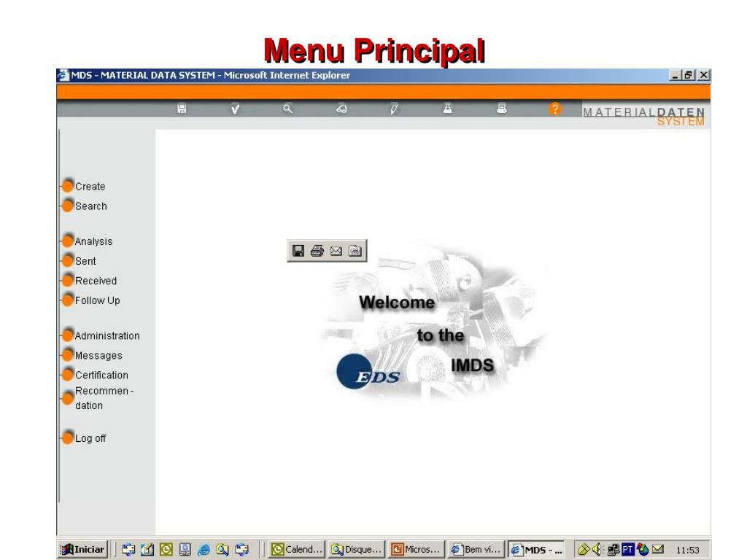This screenshot has width=747, height=560.
Task: Click the Internet Explorer icon in title bar
Action: [x=63, y=75]
